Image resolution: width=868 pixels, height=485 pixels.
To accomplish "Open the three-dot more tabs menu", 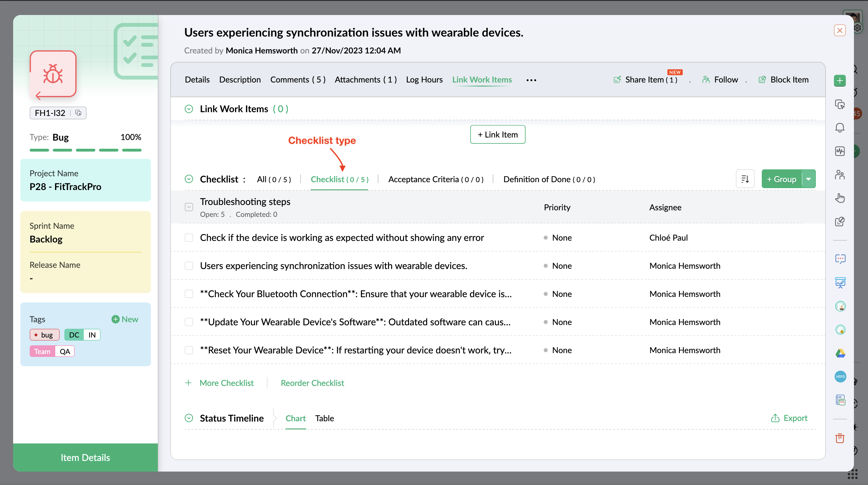I will coord(531,80).
